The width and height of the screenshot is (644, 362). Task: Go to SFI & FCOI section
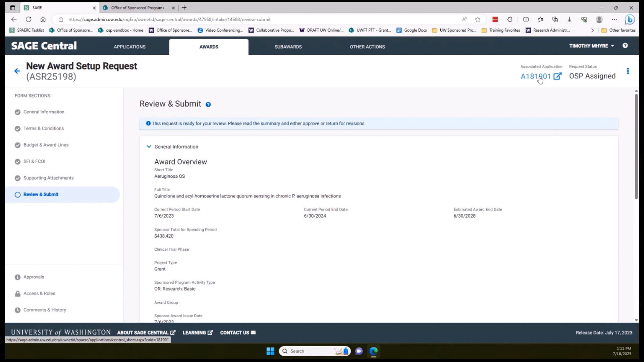pos(34,161)
